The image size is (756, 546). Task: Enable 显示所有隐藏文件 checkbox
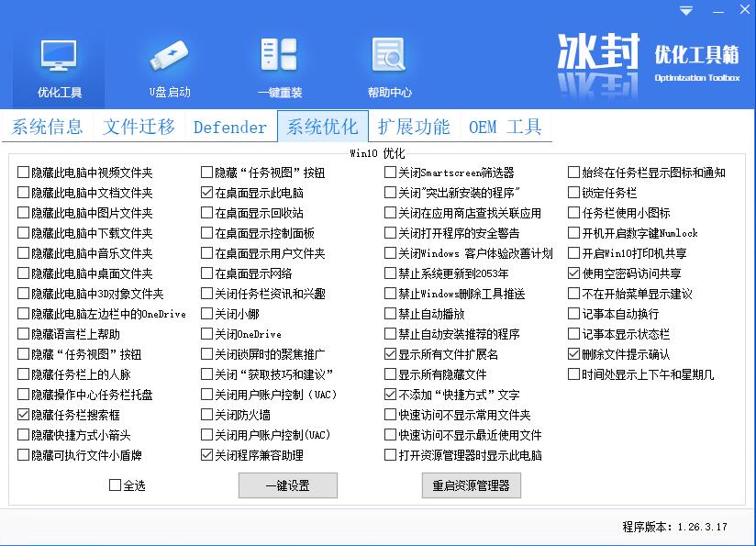pyautogui.click(x=391, y=374)
